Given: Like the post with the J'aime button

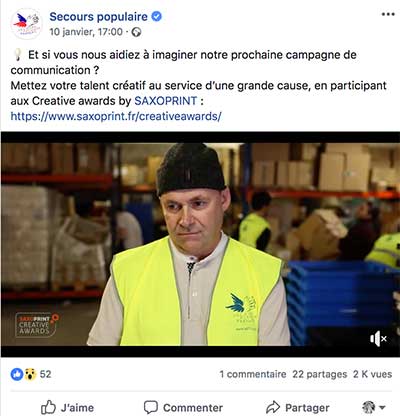Looking at the screenshot, I should (67, 407).
